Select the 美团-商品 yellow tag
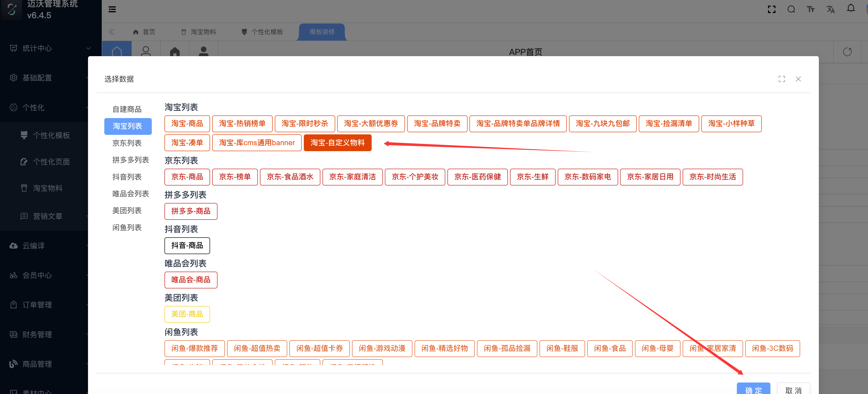This screenshot has width=868, height=394. coord(187,314)
